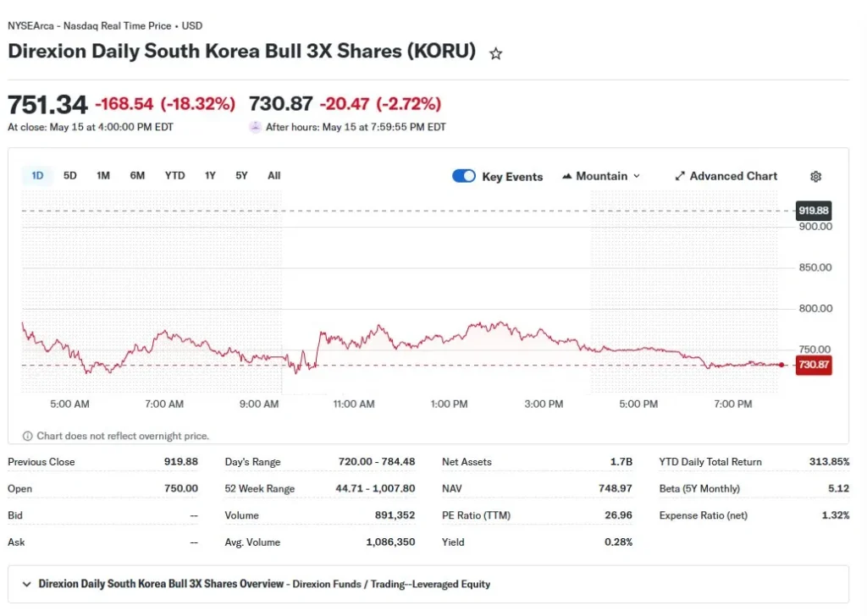Click the chart info icon near overnight note
Image resolution: width=867 pixels, height=616 pixels.
[x=27, y=436]
